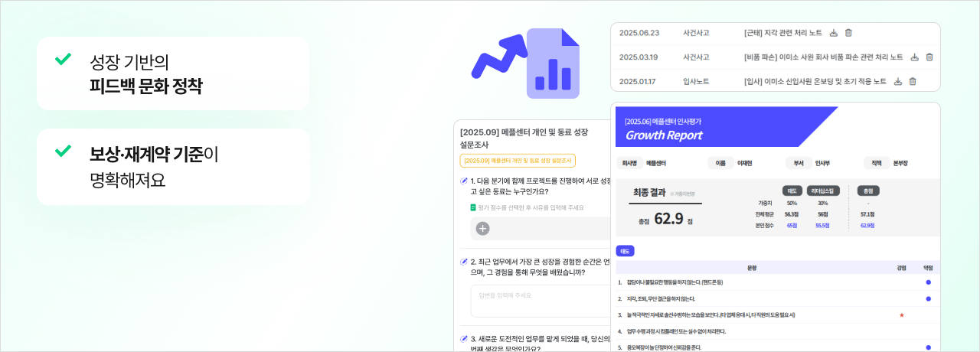The image size is (980, 352).
Task: Click report item 지각, 조퇴, 무단 결근을 하지 않는다
Action: (661, 298)
